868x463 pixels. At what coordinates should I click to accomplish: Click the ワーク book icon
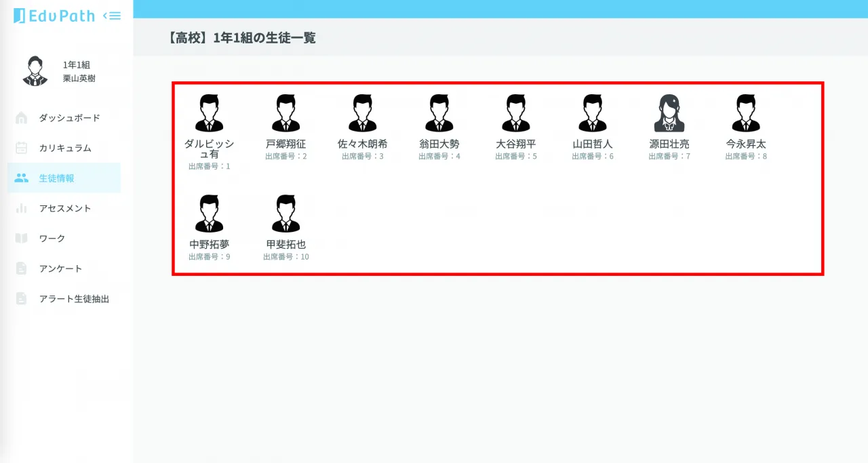pyautogui.click(x=22, y=239)
